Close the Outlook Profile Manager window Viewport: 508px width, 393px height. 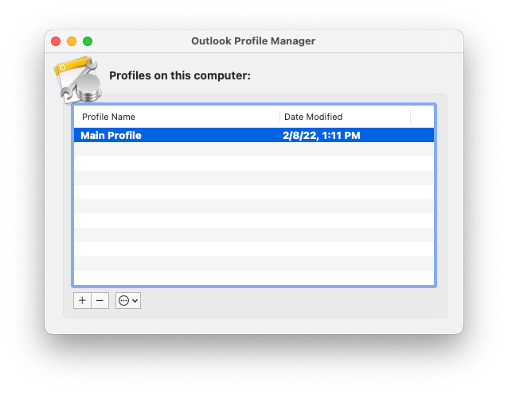point(56,41)
